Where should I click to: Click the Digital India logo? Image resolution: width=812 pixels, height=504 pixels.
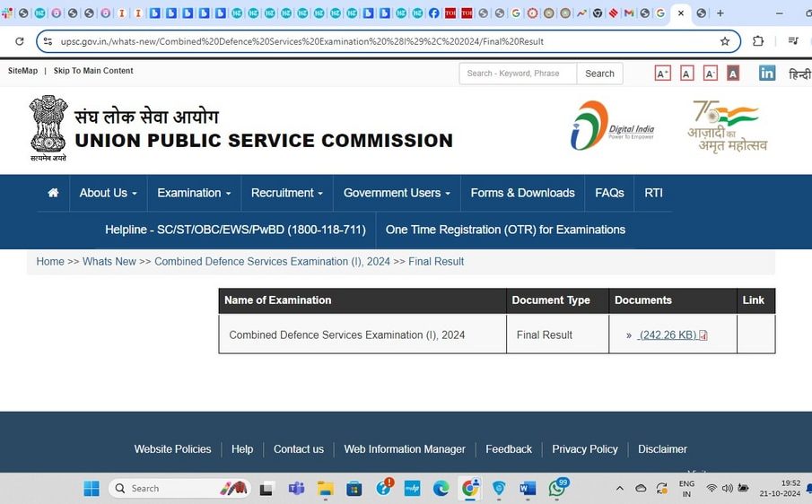click(613, 126)
